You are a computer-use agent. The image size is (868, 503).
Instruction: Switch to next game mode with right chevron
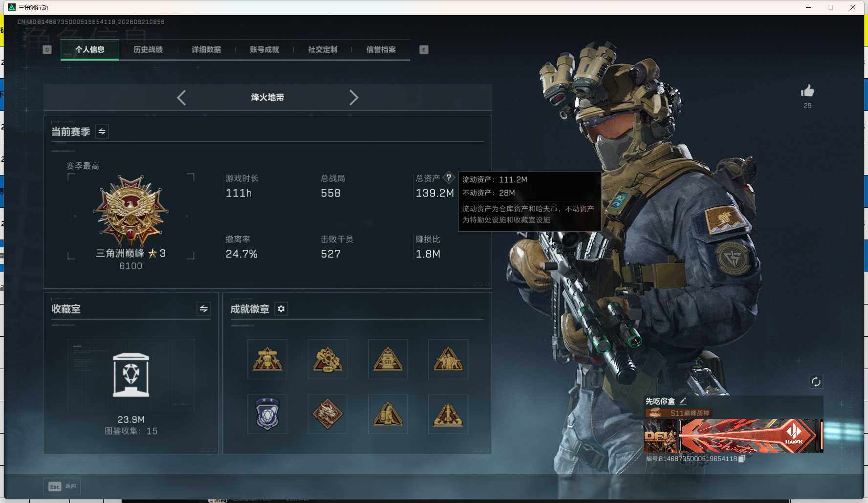[x=354, y=97]
